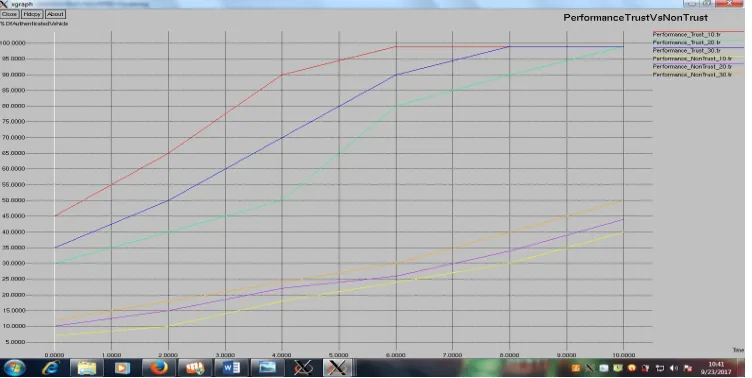
Task: Open Windows Media Player taskbar icon
Action: point(122,368)
